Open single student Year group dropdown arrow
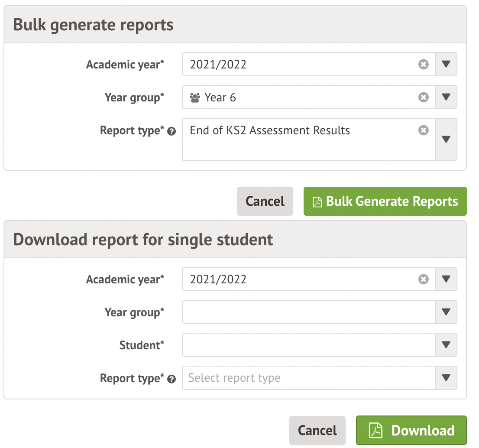479x448 pixels. (x=446, y=312)
